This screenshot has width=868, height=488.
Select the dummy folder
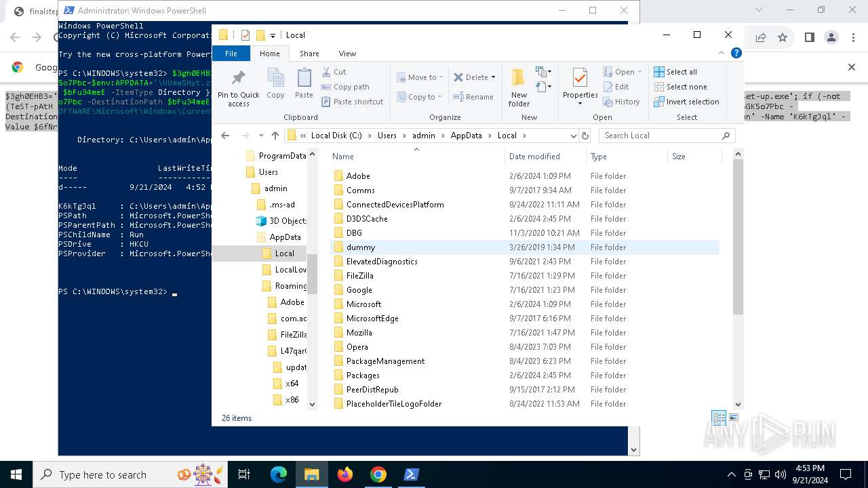point(360,247)
